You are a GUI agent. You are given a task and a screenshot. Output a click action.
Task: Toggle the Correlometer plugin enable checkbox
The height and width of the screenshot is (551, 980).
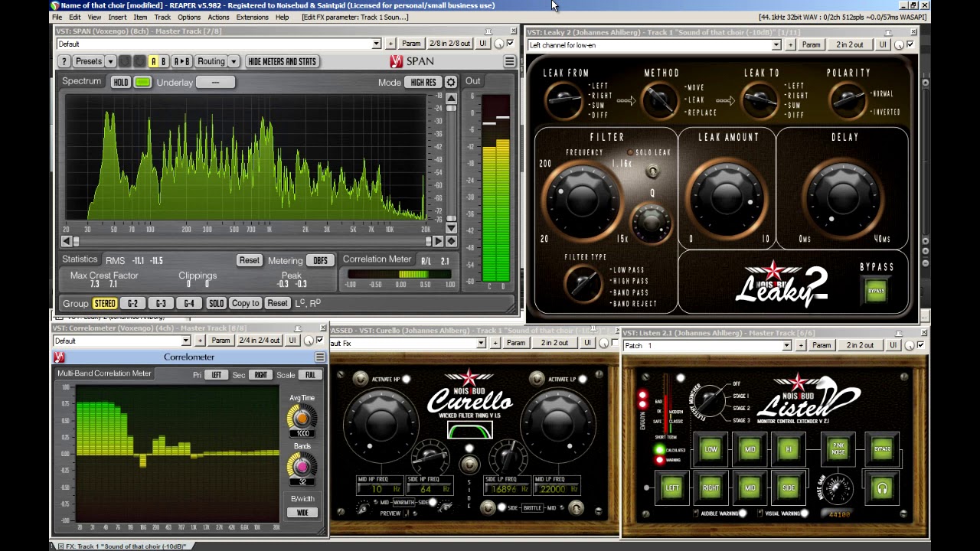tap(320, 341)
